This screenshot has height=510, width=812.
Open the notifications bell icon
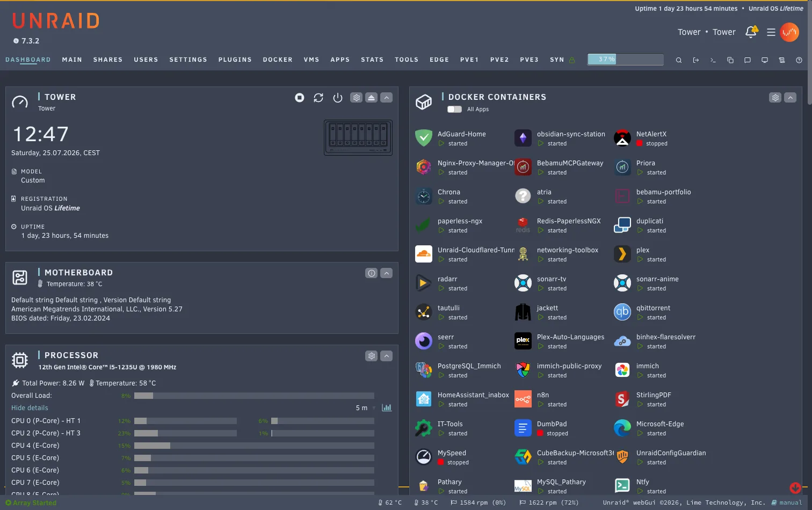[751, 32]
